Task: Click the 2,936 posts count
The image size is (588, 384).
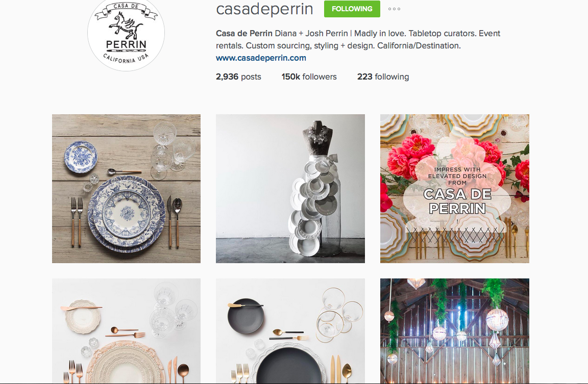Action: [x=238, y=76]
